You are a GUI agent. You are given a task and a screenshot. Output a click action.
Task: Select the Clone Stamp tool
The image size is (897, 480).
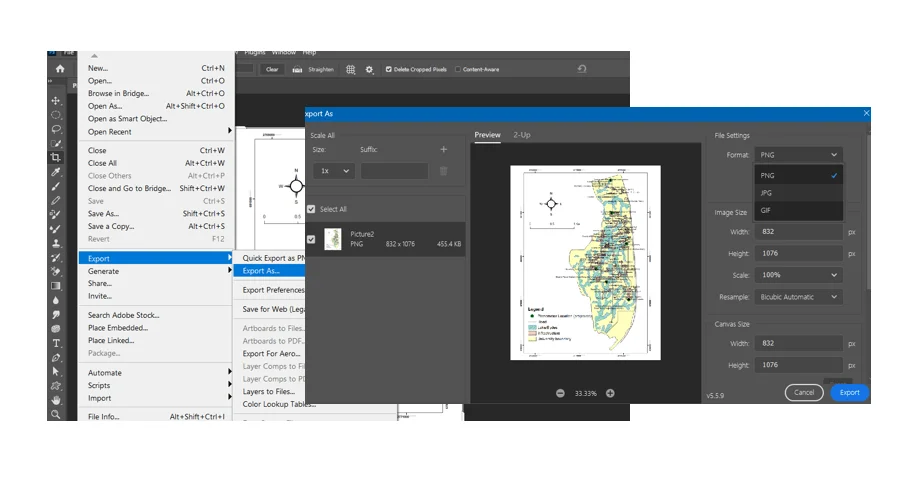(x=55, y=243)
